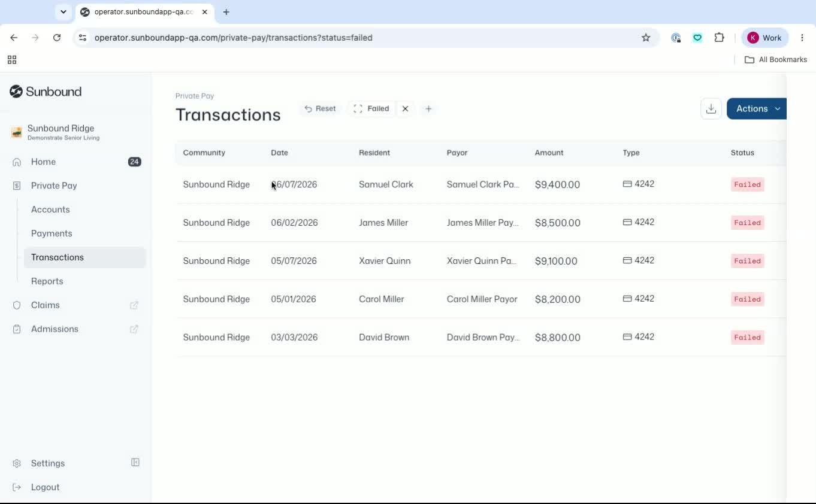Open Admissions via its external link icon
The height and width of the screenshot is (504, 816).
[134, 329]
